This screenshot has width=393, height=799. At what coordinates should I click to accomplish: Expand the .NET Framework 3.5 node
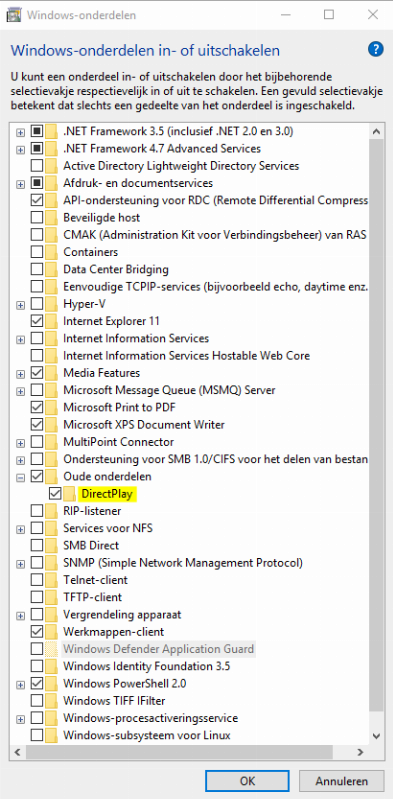[x=20, y=132]
